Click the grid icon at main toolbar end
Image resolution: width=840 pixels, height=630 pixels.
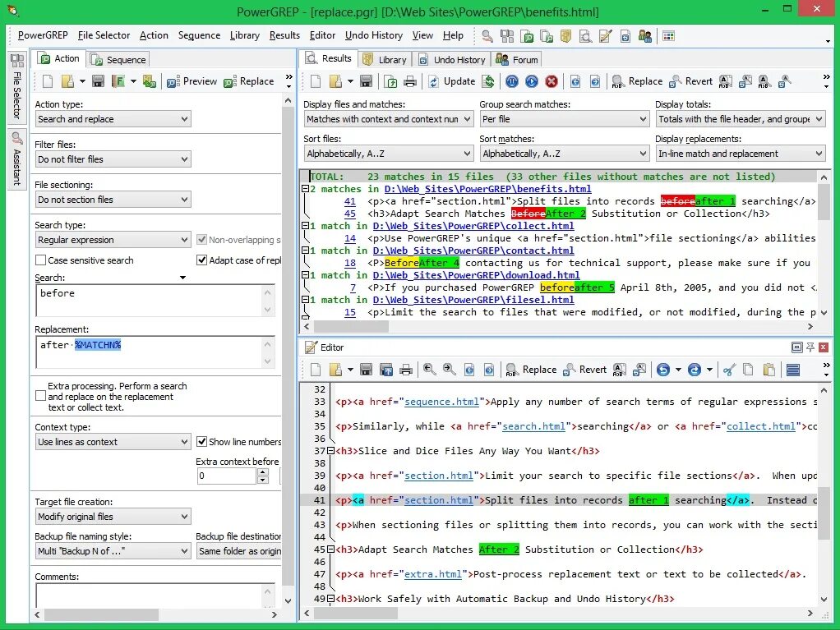point(668,36)
